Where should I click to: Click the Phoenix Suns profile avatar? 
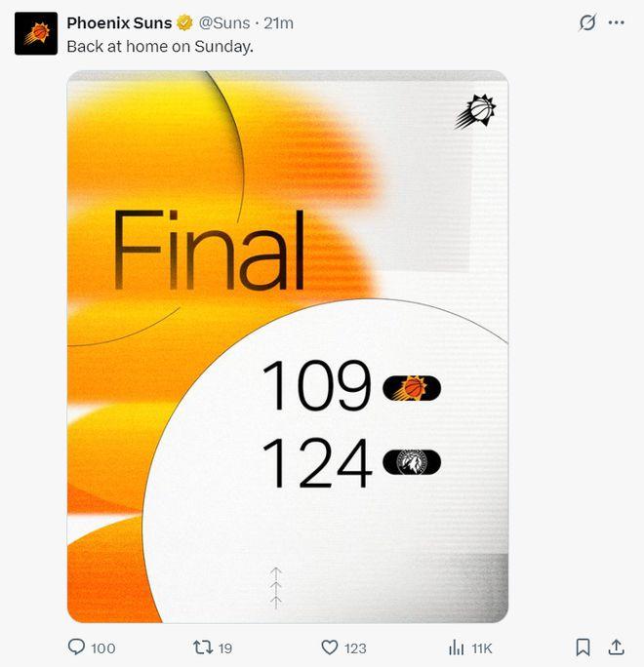36,33
